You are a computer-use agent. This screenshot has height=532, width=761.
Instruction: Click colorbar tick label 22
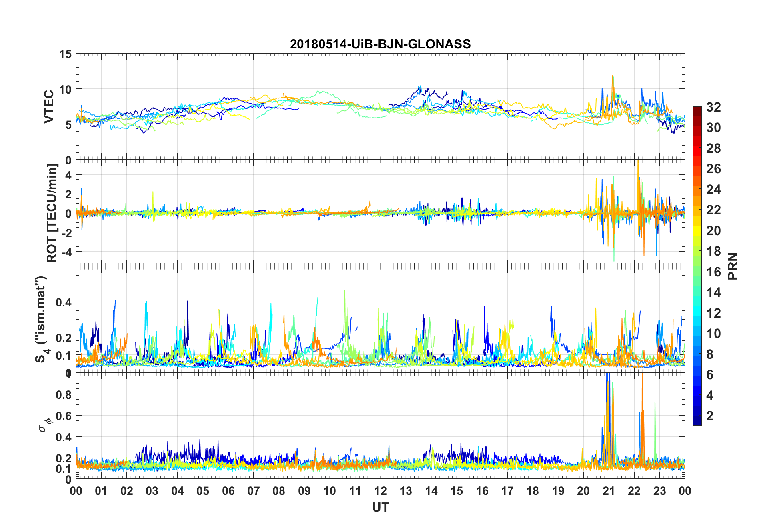713,210
